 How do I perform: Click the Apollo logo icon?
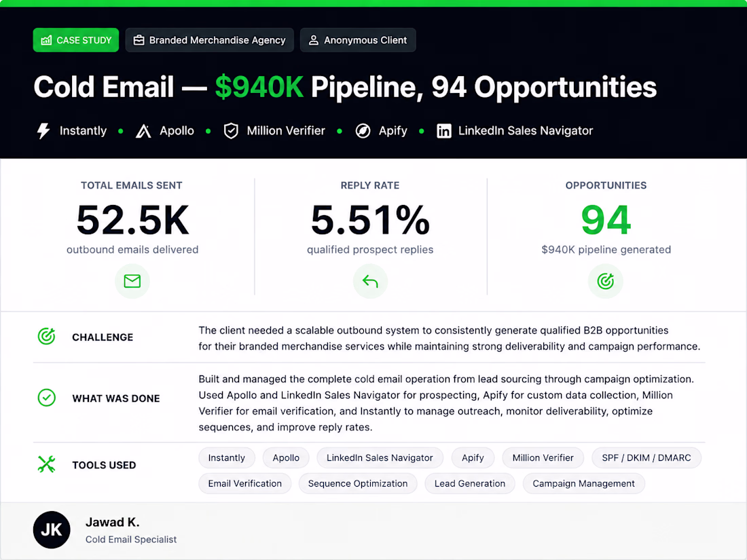[x=143, y=131]
